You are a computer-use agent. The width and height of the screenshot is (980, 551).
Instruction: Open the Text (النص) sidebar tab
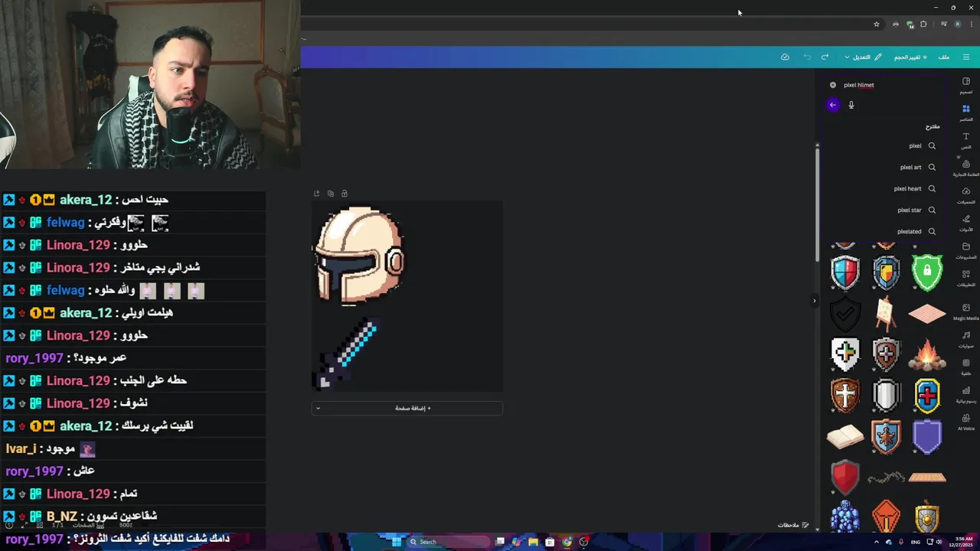(x=966, y=140)
